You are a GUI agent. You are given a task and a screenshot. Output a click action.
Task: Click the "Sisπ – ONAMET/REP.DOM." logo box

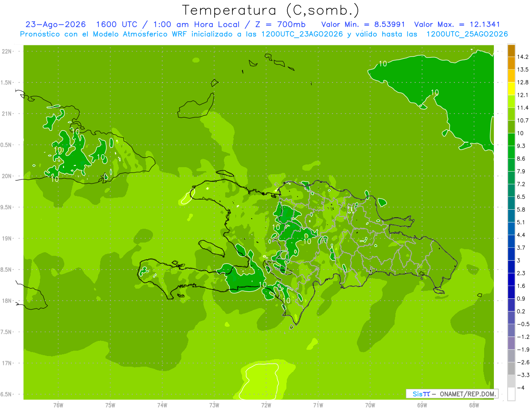(452, 394)
